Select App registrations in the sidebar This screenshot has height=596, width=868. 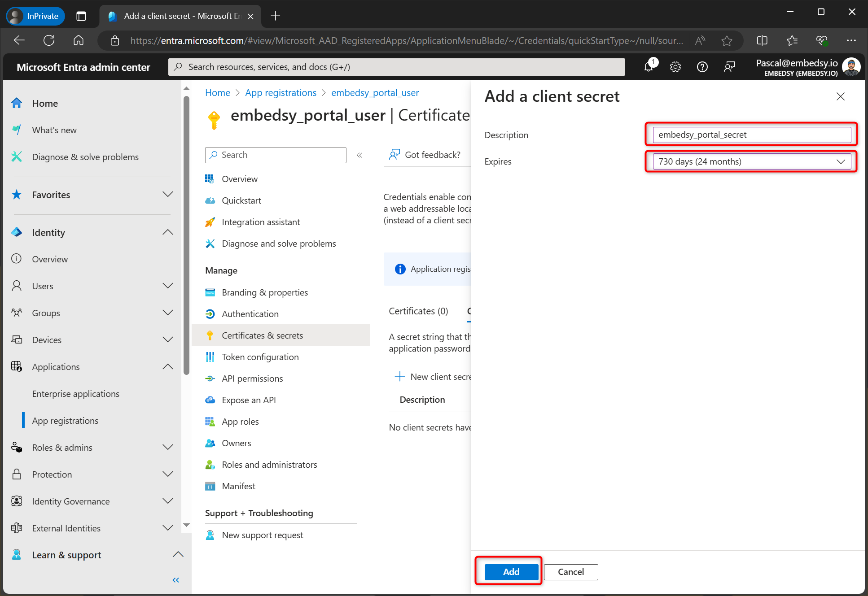[65, 420]
